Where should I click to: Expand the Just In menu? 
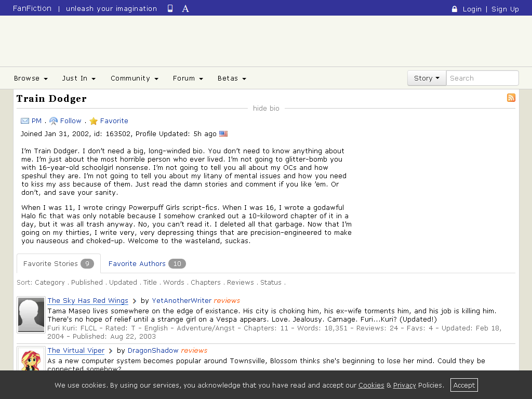point(79,78)
